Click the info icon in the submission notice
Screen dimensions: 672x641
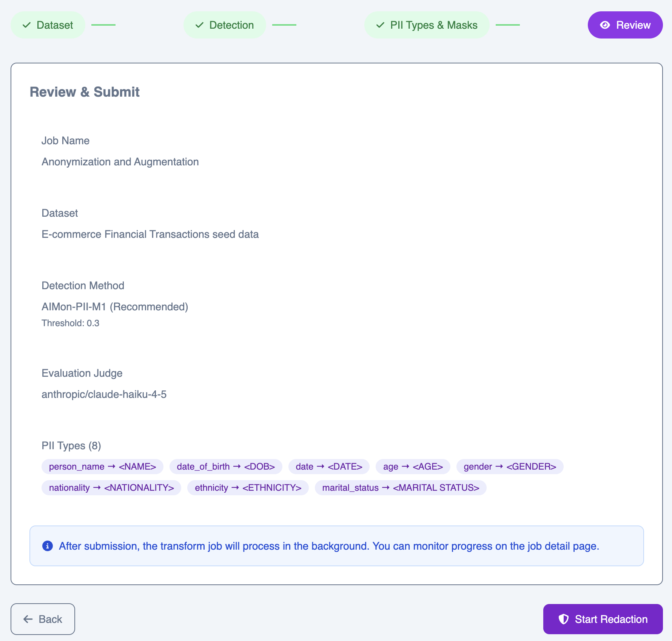(47, 546)
